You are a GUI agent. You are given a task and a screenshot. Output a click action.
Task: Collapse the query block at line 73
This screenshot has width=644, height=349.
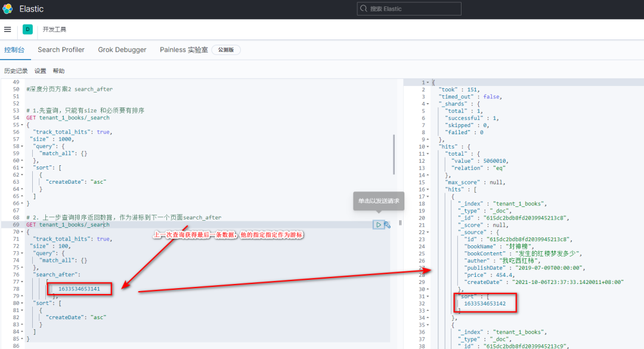coord(22,253)
